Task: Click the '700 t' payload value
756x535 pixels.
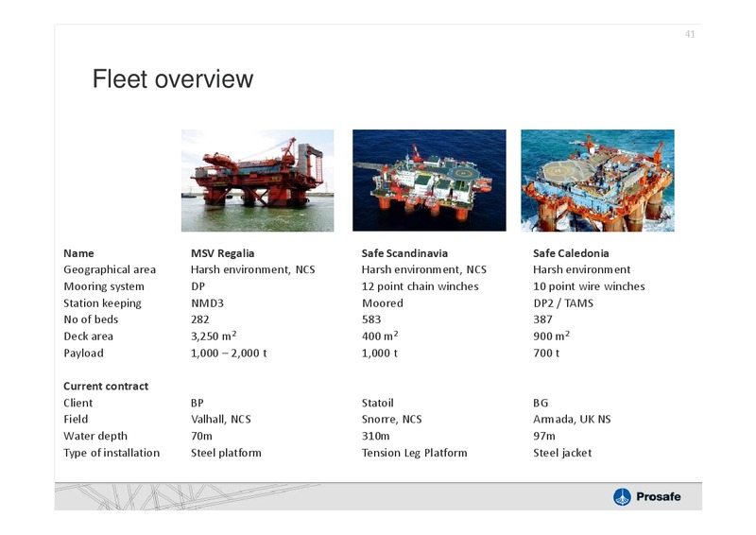Action: point(546,354)
